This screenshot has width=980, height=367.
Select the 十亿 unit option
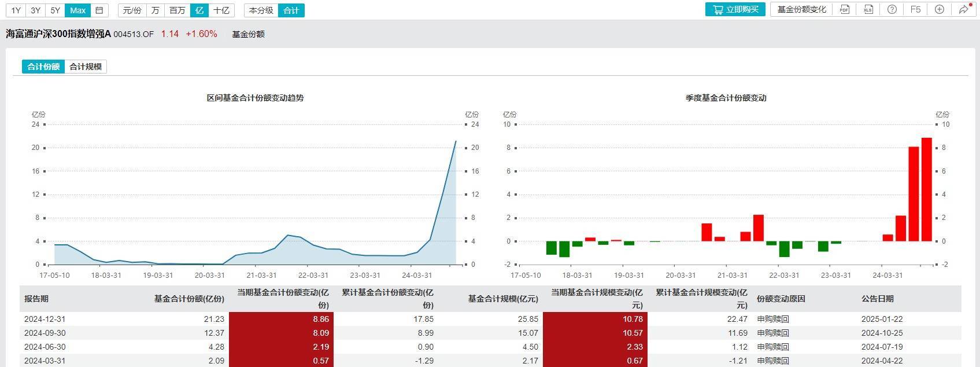(221, 10)
